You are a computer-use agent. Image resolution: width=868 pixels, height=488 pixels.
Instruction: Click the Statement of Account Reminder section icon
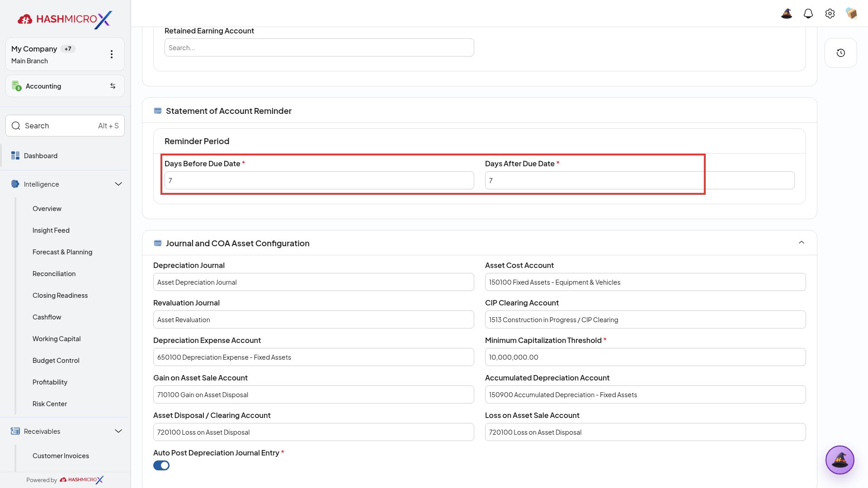pyautogui.click(x=158, y=111)
